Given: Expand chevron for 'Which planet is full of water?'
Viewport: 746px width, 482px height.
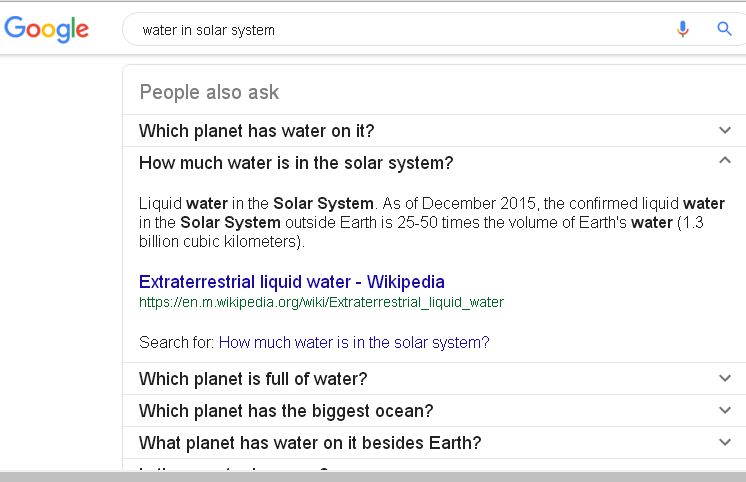Looking at the screenshot, I should click(x=725, y=378).
